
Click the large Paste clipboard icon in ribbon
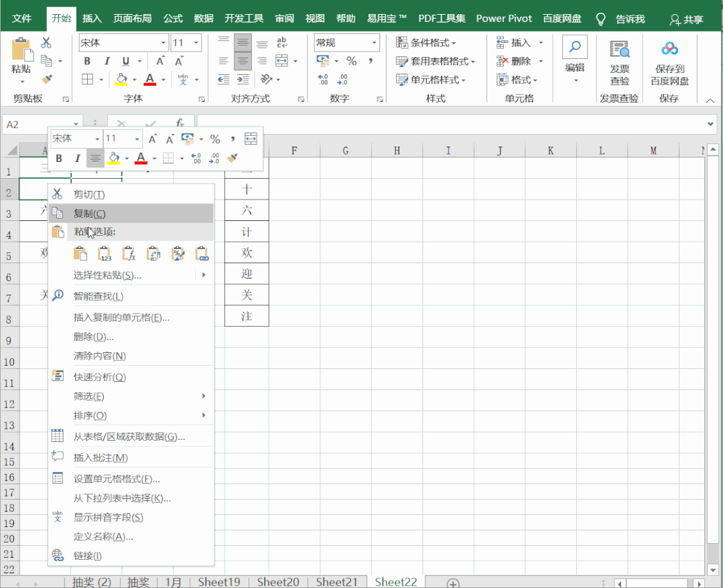pos(22,50)
